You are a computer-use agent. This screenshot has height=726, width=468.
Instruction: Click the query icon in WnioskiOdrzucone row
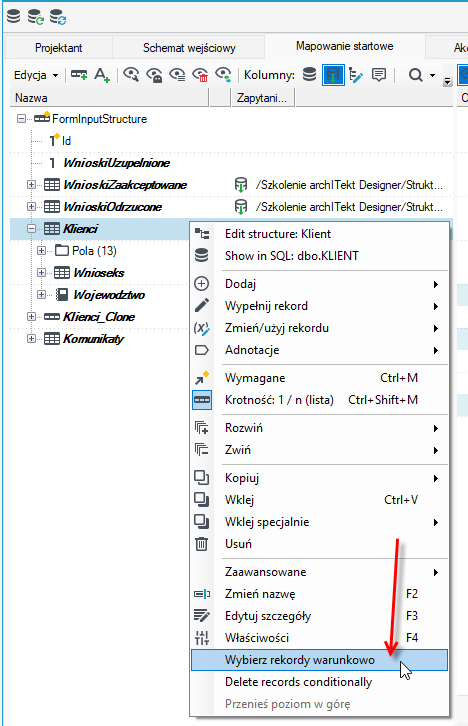[241, 207]
